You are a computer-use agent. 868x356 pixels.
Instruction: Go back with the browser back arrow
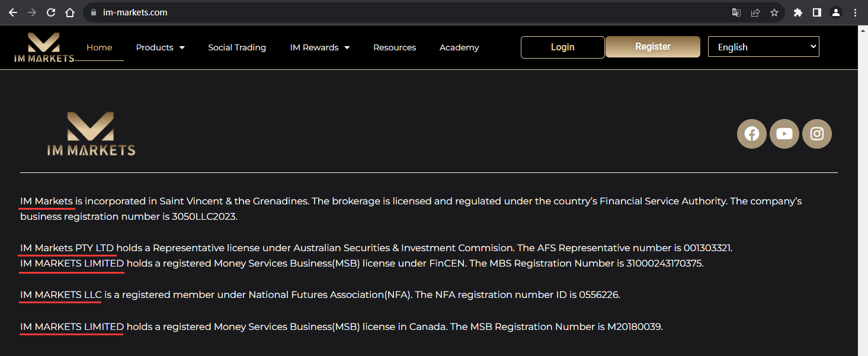(13, 12)
